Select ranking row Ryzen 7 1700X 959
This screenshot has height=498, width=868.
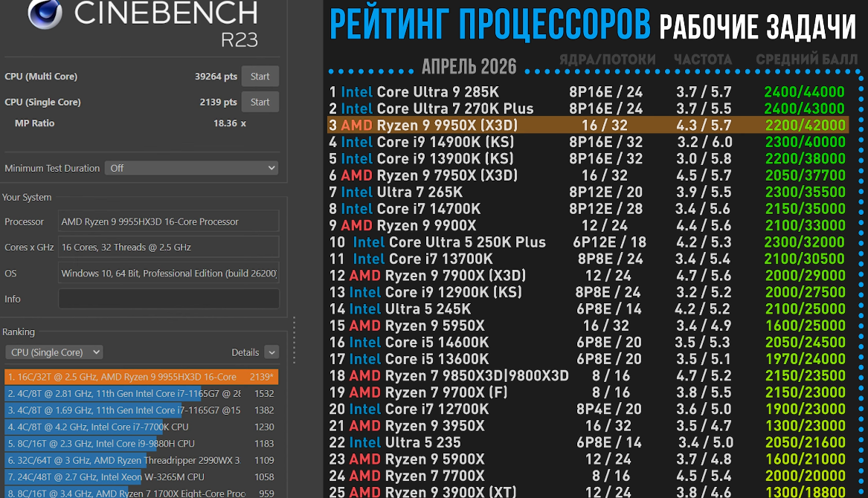tap(141, 493)
